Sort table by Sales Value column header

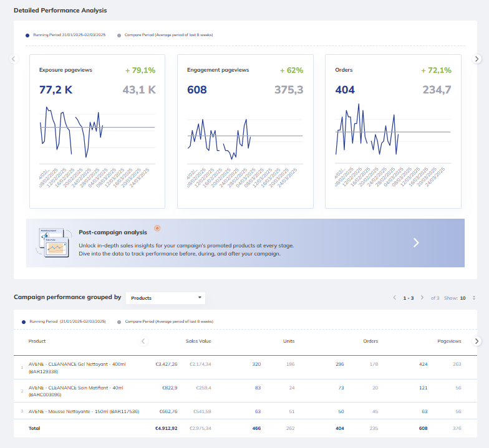198,341
